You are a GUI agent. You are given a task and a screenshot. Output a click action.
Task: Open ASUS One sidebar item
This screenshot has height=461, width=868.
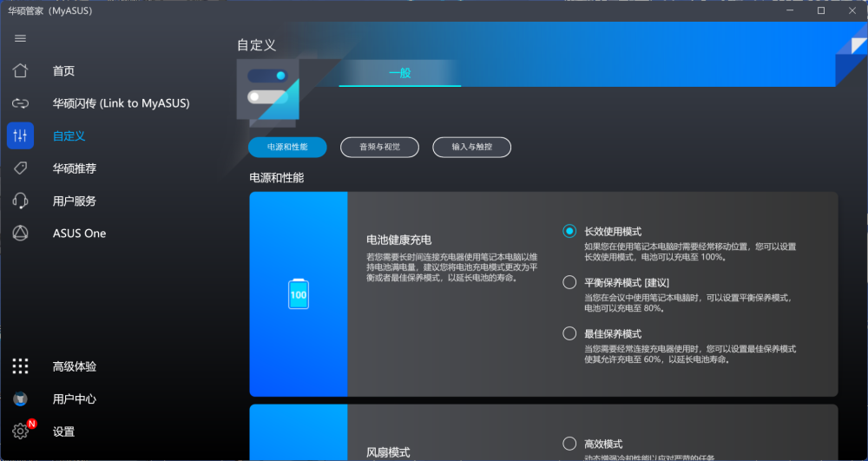[79, 233]
